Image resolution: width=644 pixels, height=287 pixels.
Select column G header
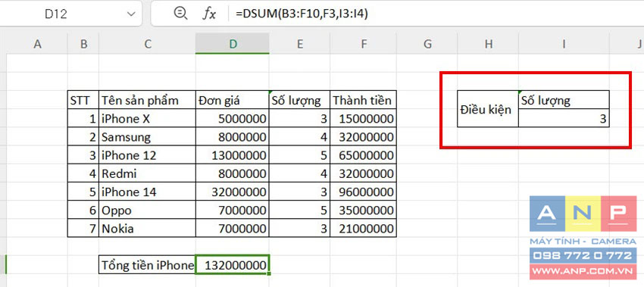coord(427,44)
